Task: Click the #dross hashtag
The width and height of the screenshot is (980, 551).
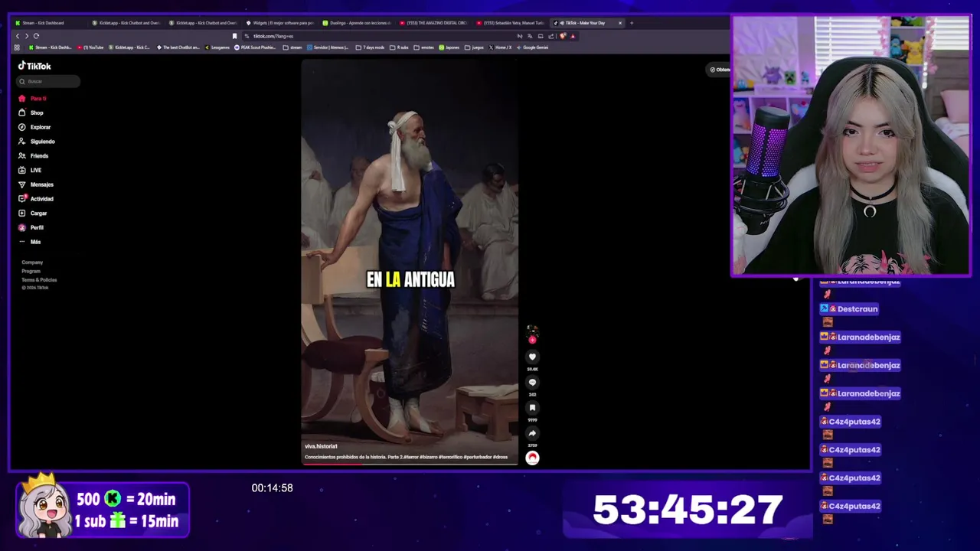Action: tap(500, 457)
